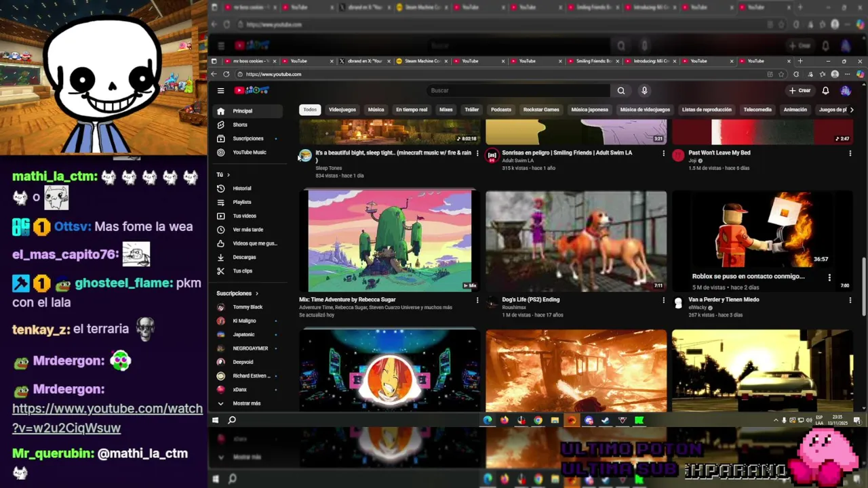The width and height of the screenshot is (868, 488).
Task: Start voice search with microphone icon
Action: (644, 91)
